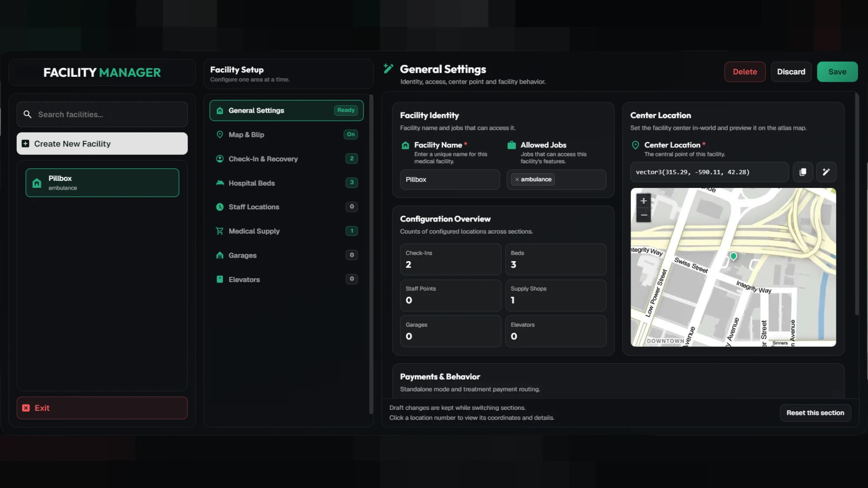Click the count badge 0 for Garages
The width and height of the screenshot is (868, 488).
(x=352, y=255)
